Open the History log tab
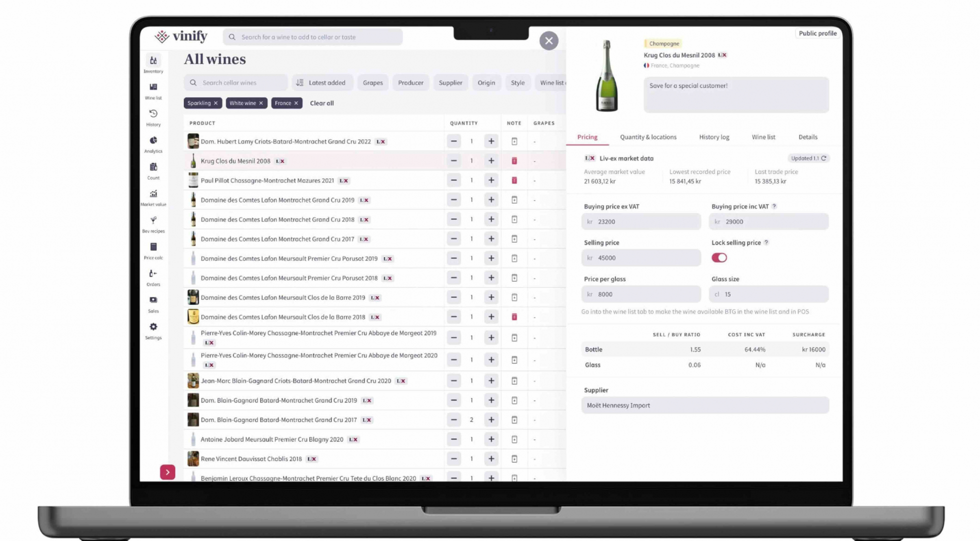 [x=714, y=137]
